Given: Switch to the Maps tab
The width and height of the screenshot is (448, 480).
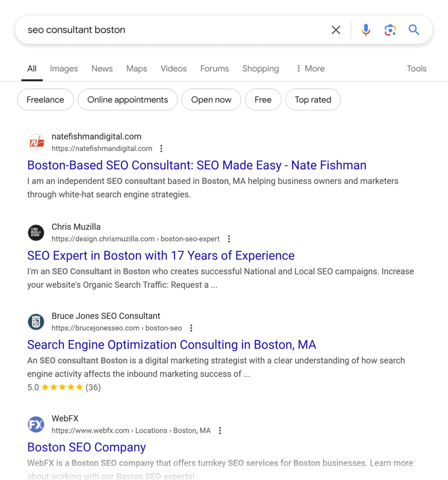Looking at the screenshot, I should 137,68.
